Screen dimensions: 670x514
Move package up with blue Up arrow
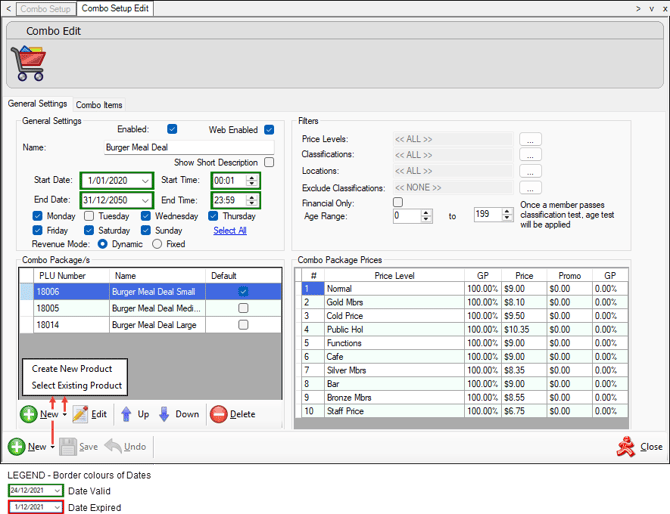[x=127, y=414]
